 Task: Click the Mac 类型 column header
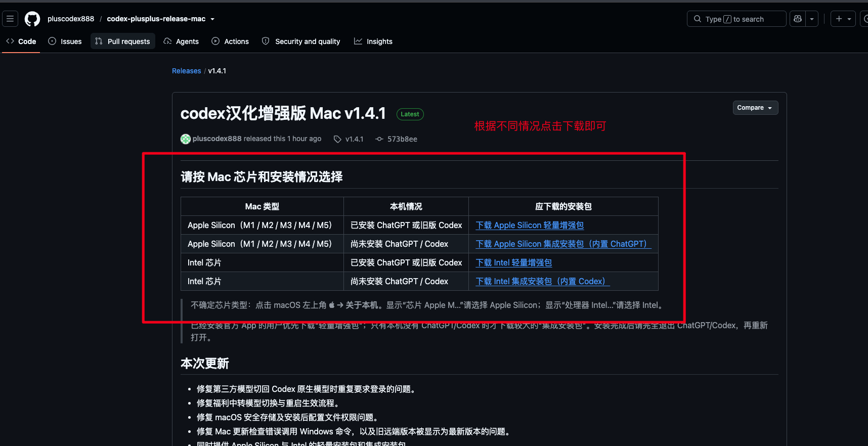tap(262, 206)
